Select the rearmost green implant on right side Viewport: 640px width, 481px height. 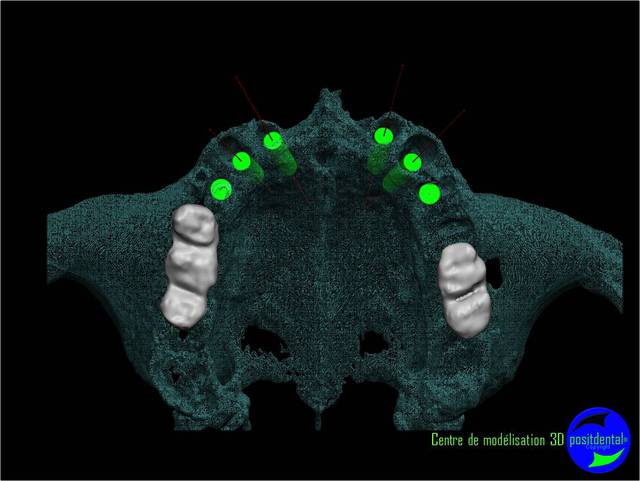430,193
